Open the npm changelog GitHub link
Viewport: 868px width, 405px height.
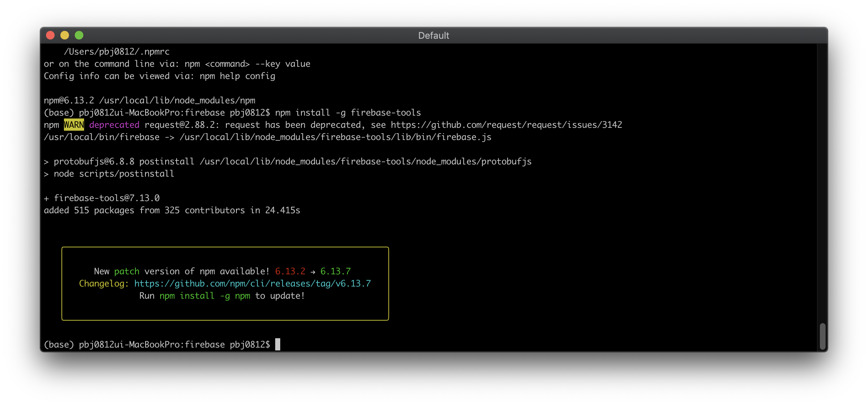click(x=252, y=284)
